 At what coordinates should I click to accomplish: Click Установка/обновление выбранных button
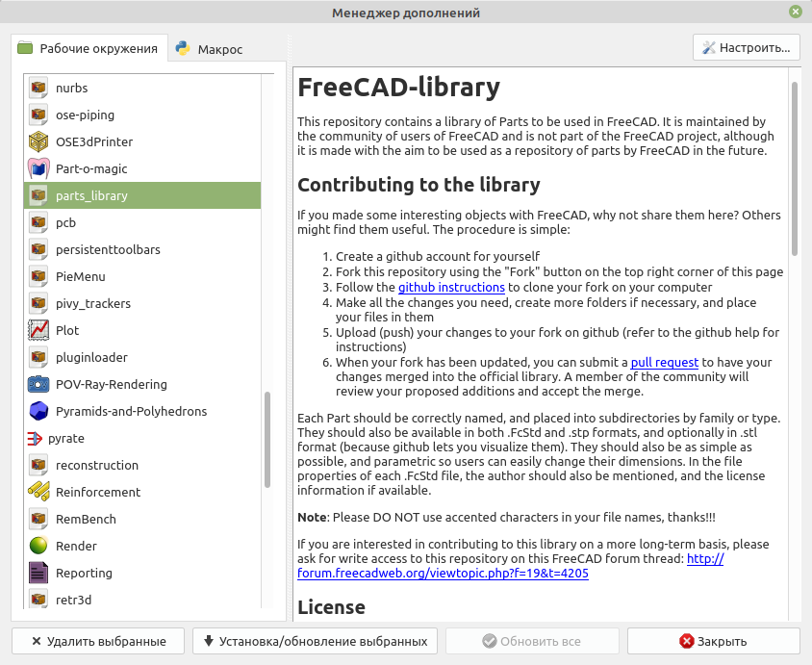click(x=315, y=641)
